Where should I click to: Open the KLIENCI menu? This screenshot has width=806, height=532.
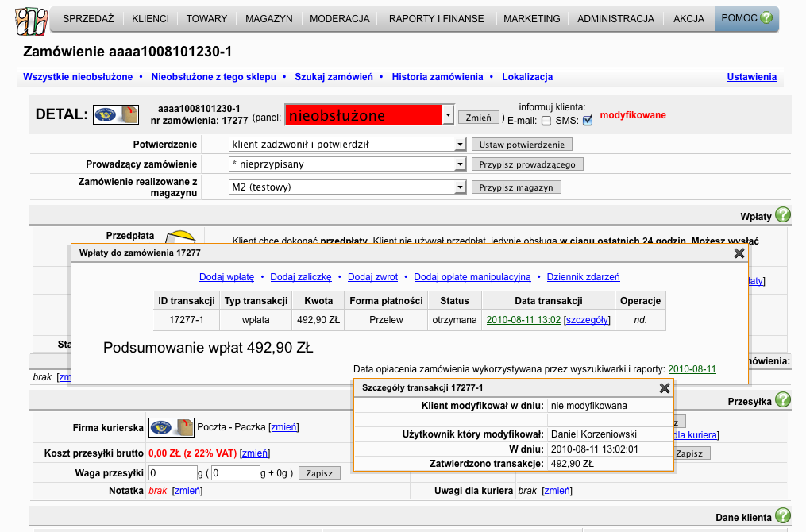pos(150,19)
